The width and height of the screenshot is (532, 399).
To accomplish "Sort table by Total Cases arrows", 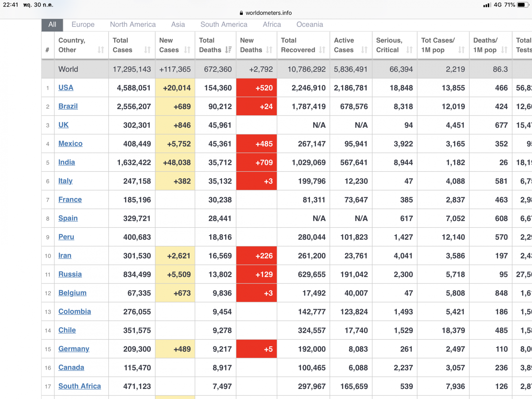I will tap(148, 50).
